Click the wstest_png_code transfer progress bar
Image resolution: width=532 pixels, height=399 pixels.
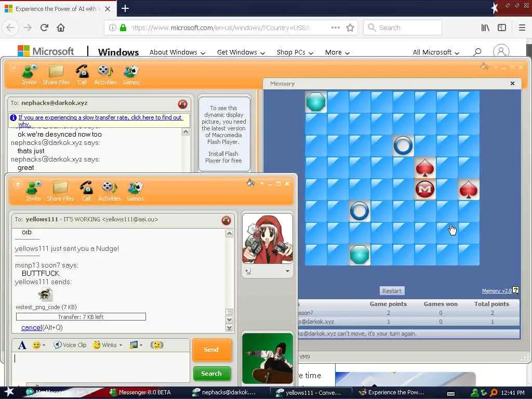click(81, 317)
